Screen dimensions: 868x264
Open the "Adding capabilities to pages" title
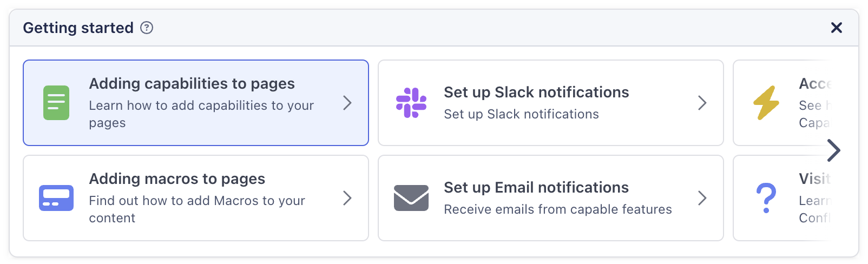(192, 84)
